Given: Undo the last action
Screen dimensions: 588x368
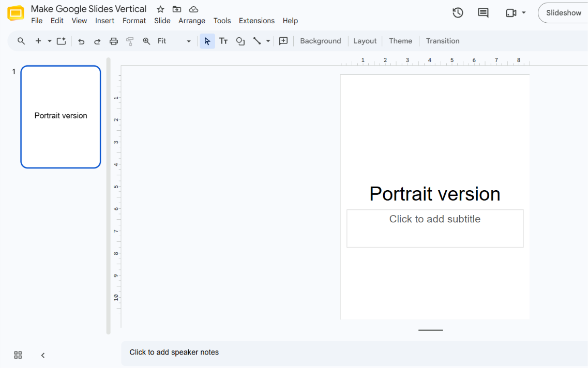Looking at the screenshot, I should tap(81, 41).
